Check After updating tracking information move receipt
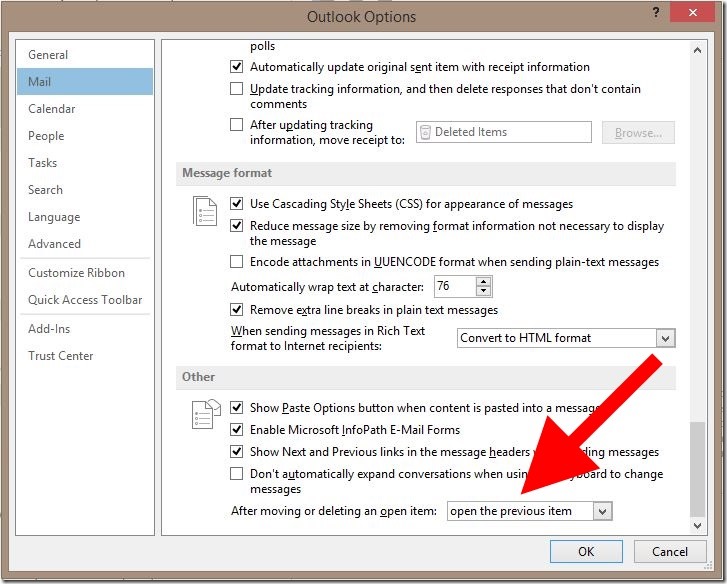727x584 pixels. click(236, 124)
